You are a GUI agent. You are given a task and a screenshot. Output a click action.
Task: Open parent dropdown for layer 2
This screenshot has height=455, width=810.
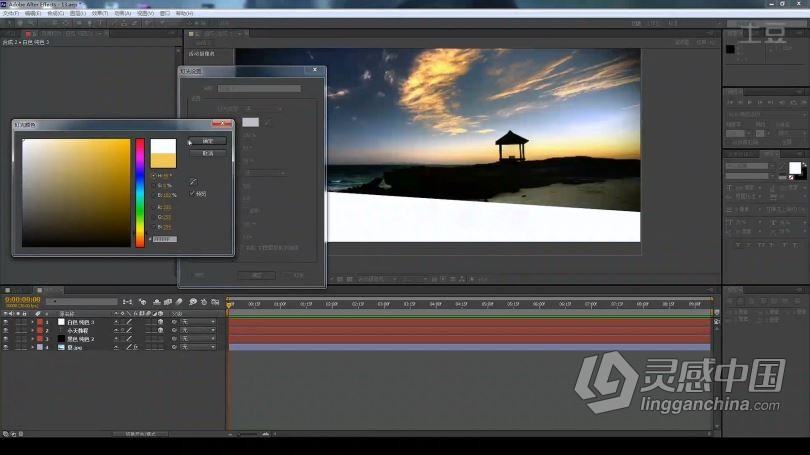[198, 330]
